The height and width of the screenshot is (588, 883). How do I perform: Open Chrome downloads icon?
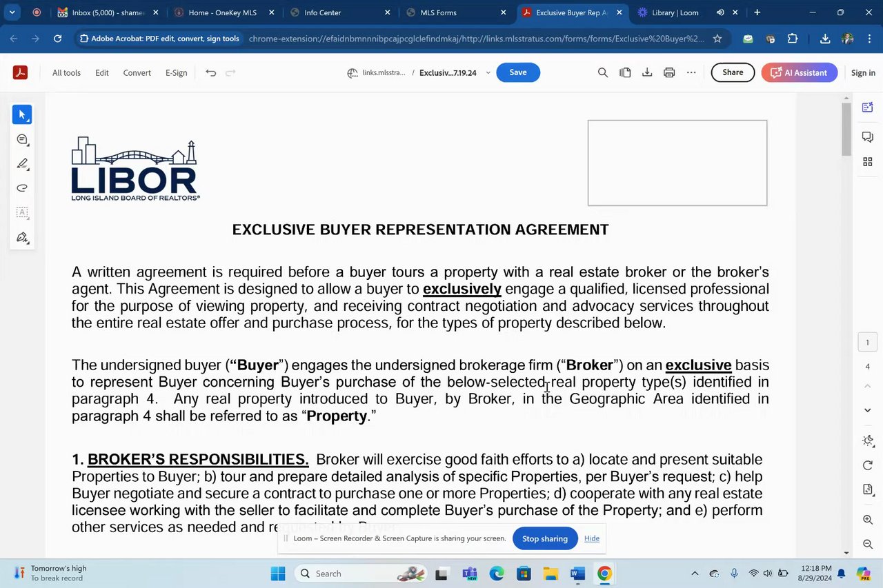[825, 39]
